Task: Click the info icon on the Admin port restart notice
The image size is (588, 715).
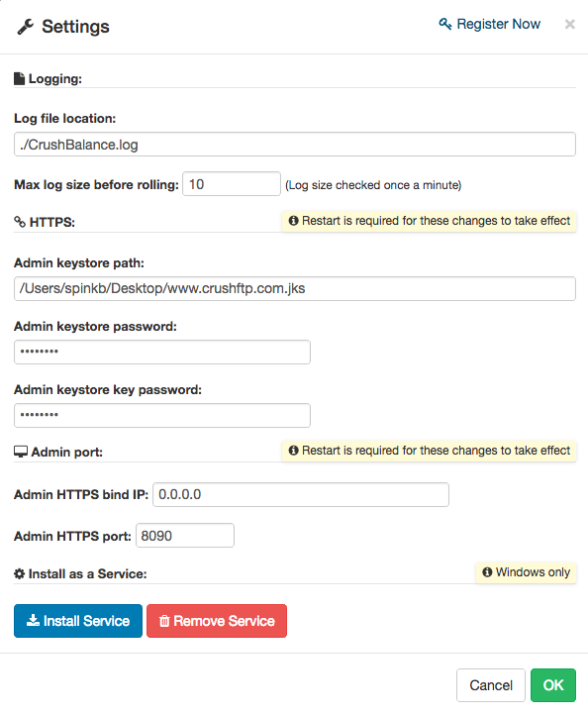Action: pyautogui.click(x=294, y=451)
